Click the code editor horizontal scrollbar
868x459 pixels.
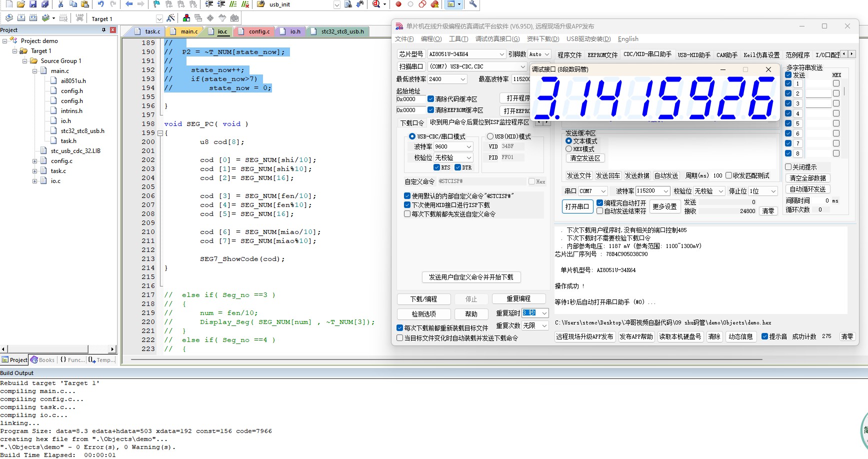[446, 359]
